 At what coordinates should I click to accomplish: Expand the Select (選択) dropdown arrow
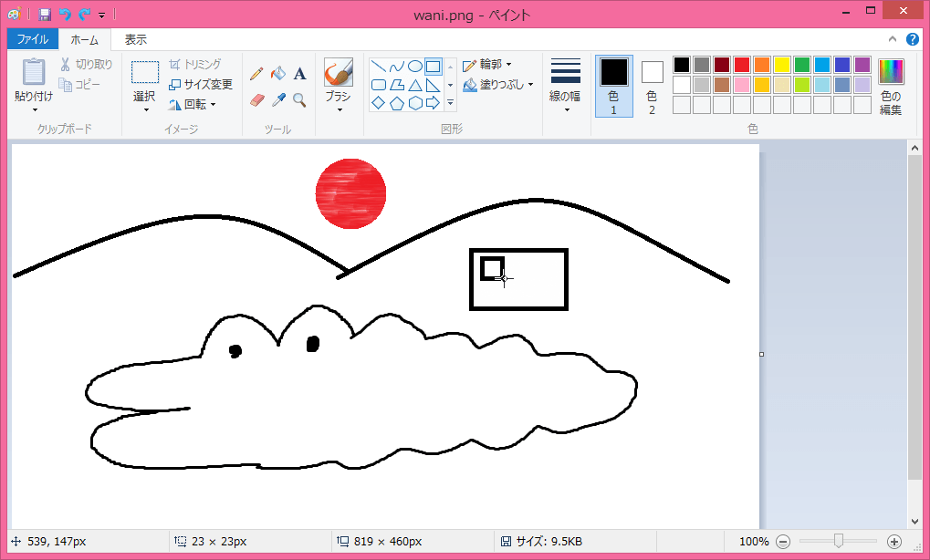pos(145,110)
